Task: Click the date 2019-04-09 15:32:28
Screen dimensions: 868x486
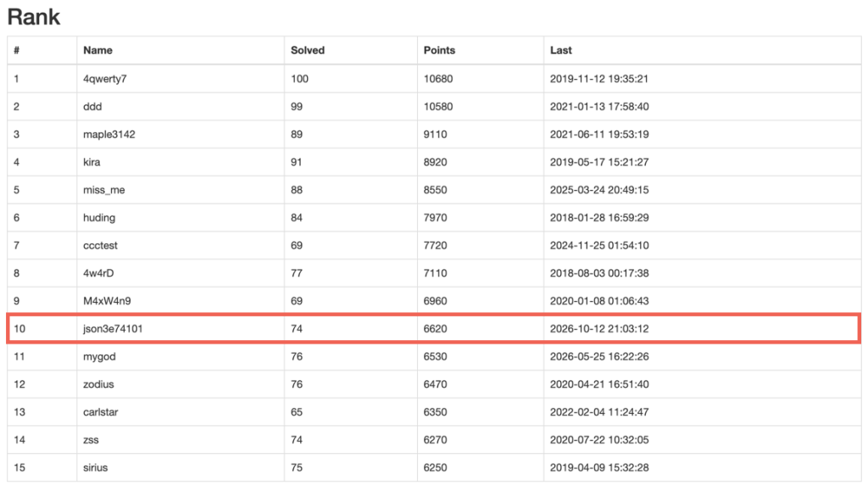Action: point(599,467)
